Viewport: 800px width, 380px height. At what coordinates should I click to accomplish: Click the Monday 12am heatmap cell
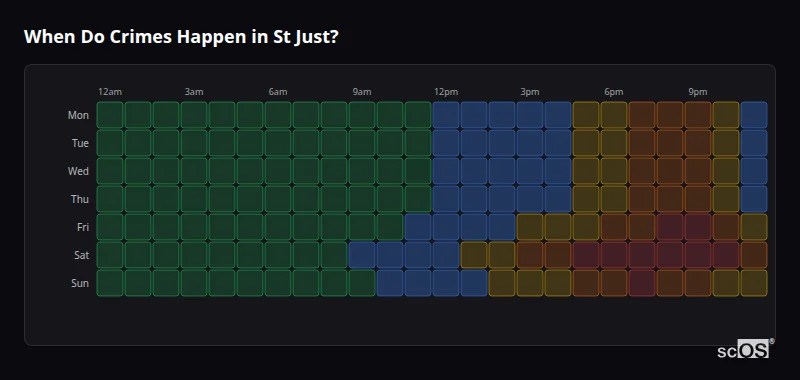click(x=110, y=115)
